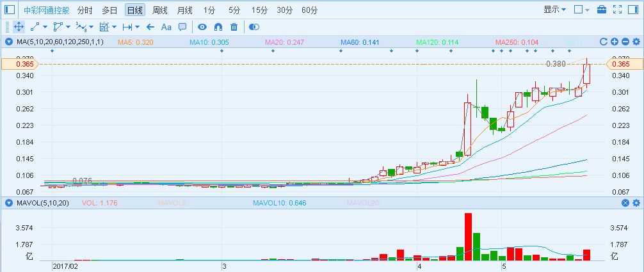Expand the wave pattern tool dropdown
This screenshot has width=644, height=272.
point(91,27)
